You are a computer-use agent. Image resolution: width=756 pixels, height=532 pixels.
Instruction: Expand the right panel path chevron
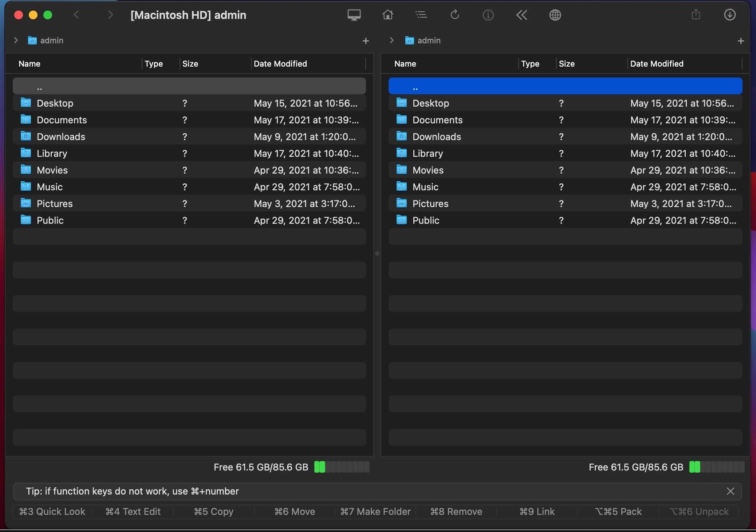tap(391, 40)
